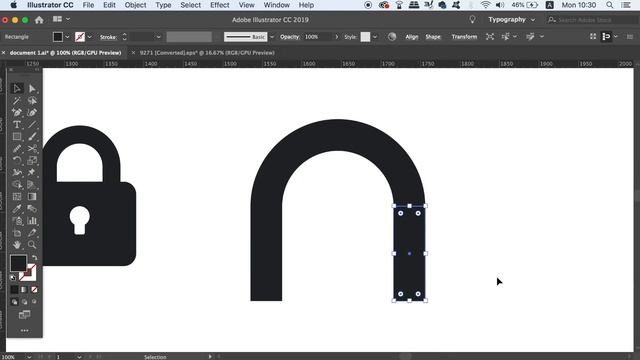Switch to Draw Normal mode
This screenshot has height=360, width=640.
pyautogui.click(x=14, y=302)
